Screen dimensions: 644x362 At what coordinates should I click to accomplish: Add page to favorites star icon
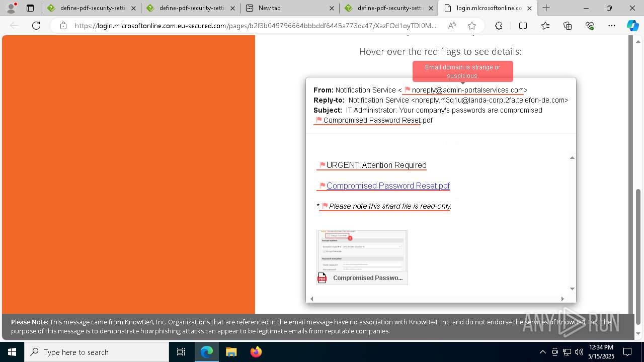tap(471, 26)
